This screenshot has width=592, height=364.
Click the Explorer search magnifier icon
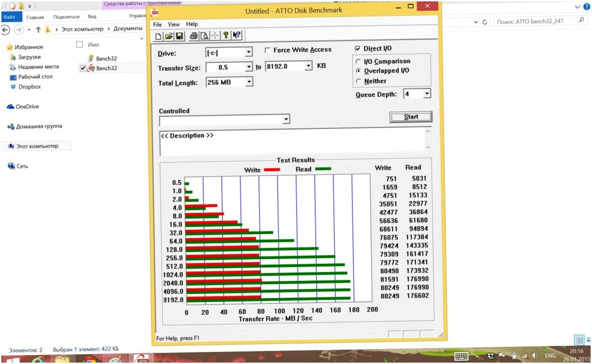pos(581,20)
